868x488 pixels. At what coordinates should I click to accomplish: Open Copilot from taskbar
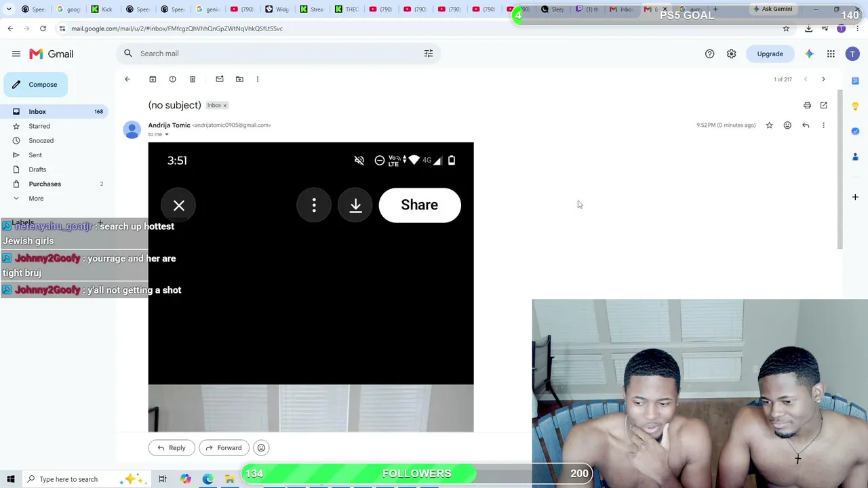click(185, 479)
